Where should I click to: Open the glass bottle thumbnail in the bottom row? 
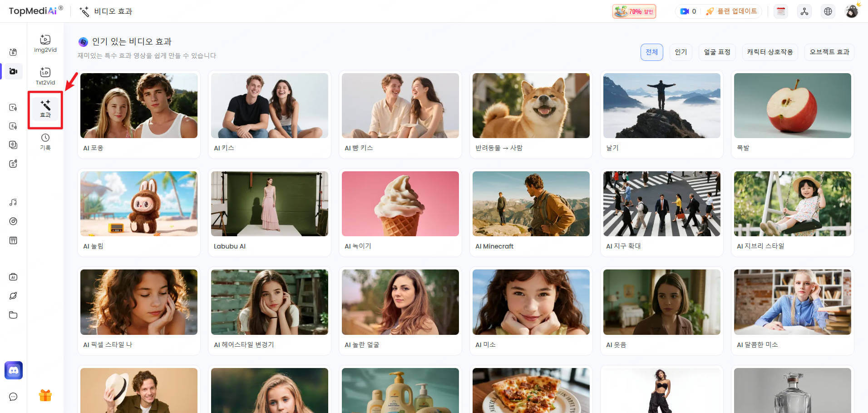tap(793, 390)
